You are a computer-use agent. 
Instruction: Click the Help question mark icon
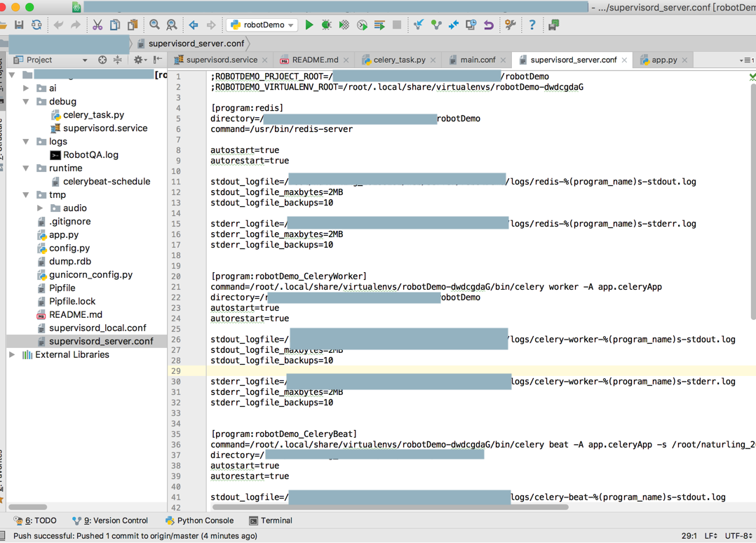(x=532, y=25)
